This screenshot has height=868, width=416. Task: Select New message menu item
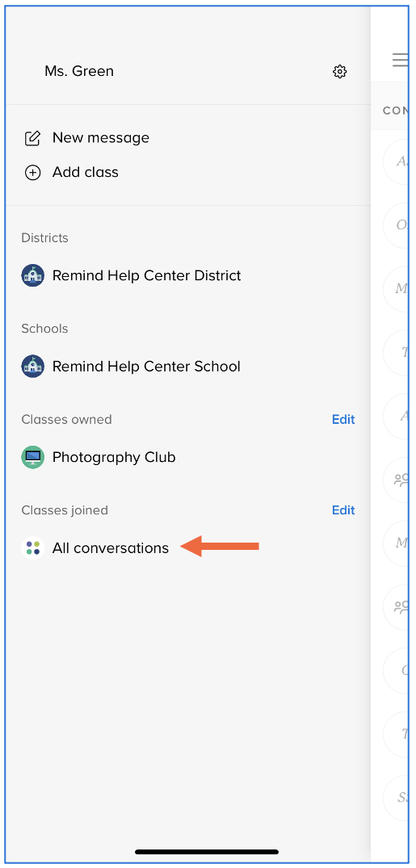pos(101,138)
